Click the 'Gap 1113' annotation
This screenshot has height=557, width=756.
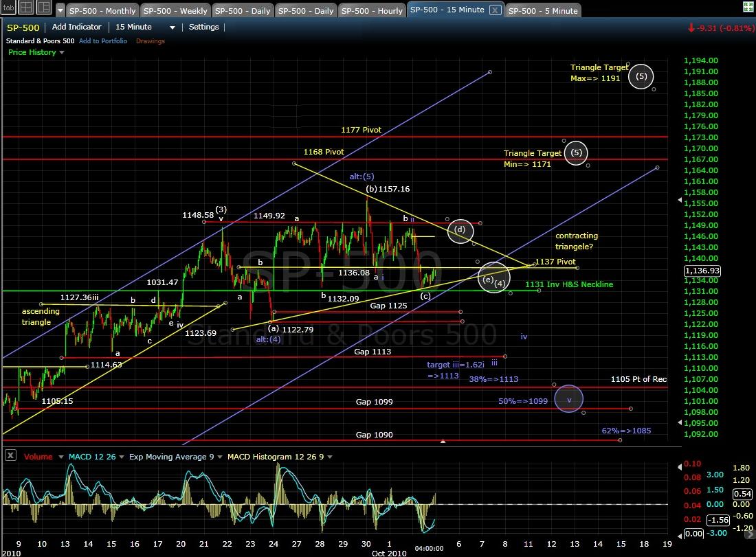(x=373, y=352)
